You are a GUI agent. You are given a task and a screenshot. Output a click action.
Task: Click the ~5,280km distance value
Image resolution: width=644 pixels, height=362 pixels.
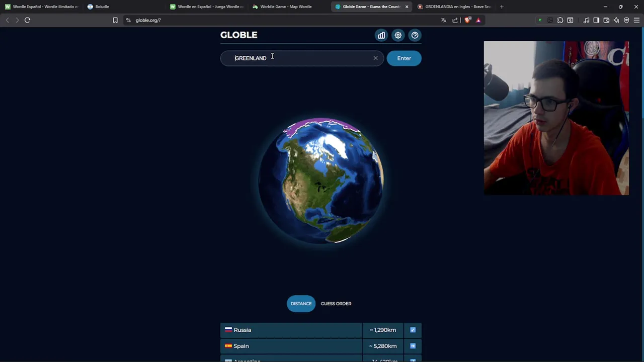[x=383, y=346]
